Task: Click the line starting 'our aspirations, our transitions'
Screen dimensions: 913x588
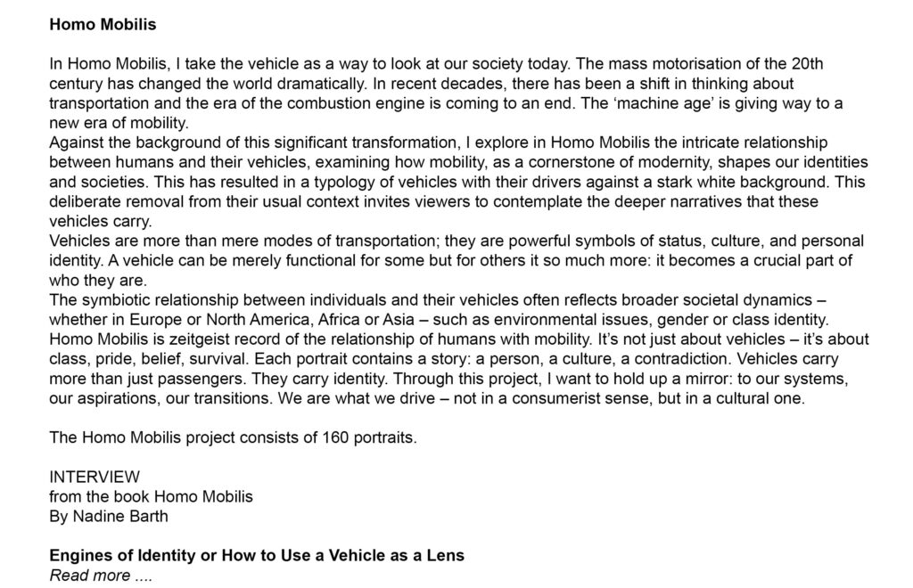Action: [x=427, y=398]
